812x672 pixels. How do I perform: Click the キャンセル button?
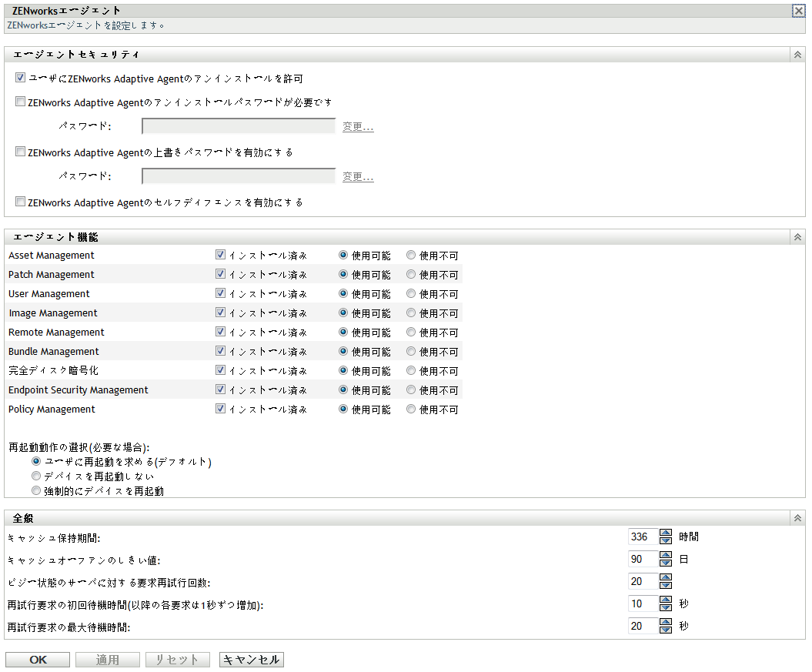click(252, 660)
